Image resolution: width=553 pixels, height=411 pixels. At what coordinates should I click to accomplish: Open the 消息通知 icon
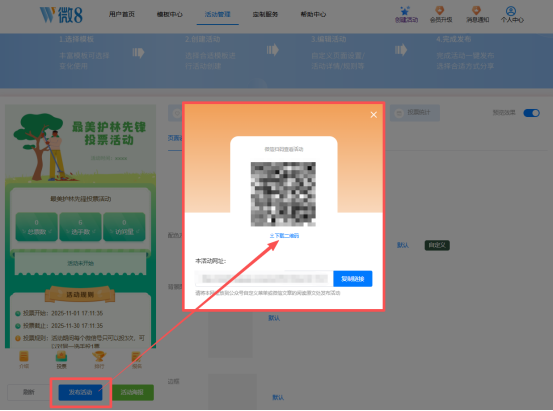pos(476,10)
